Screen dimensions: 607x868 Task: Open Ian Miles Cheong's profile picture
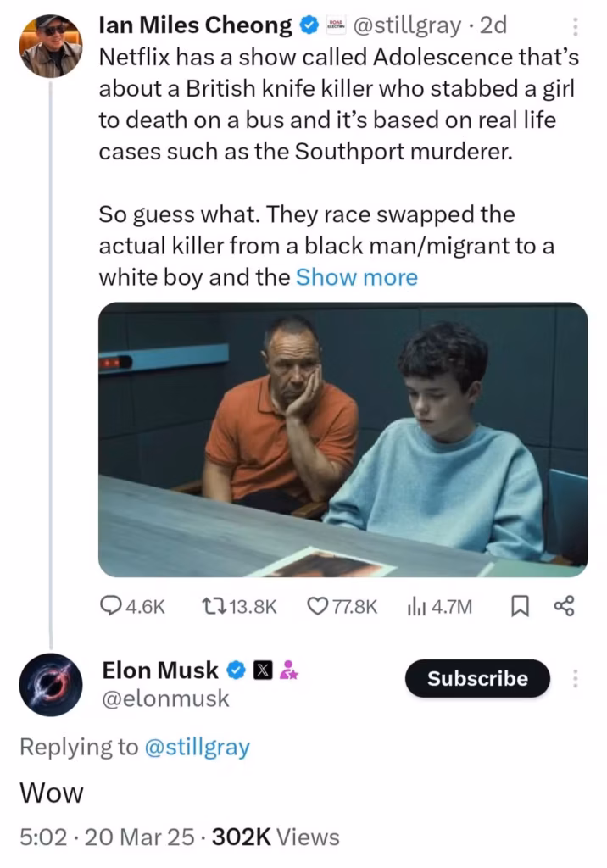tap(50, 45)
